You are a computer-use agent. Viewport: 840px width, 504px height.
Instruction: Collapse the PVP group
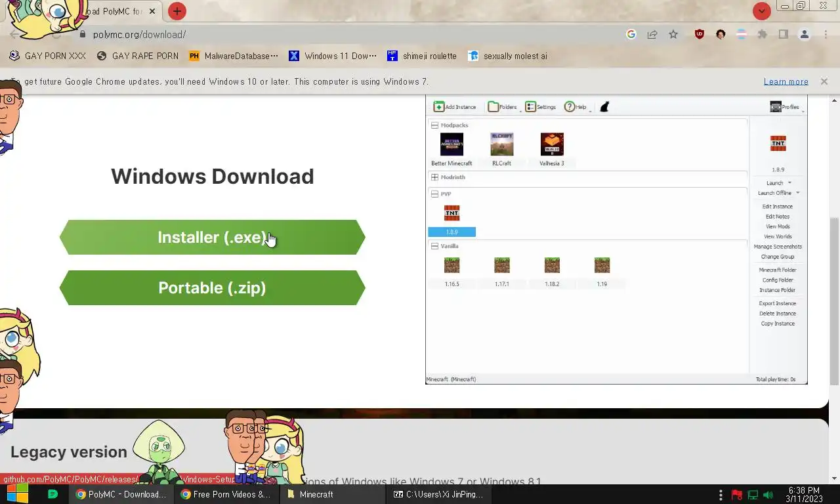tap(434, 194)
